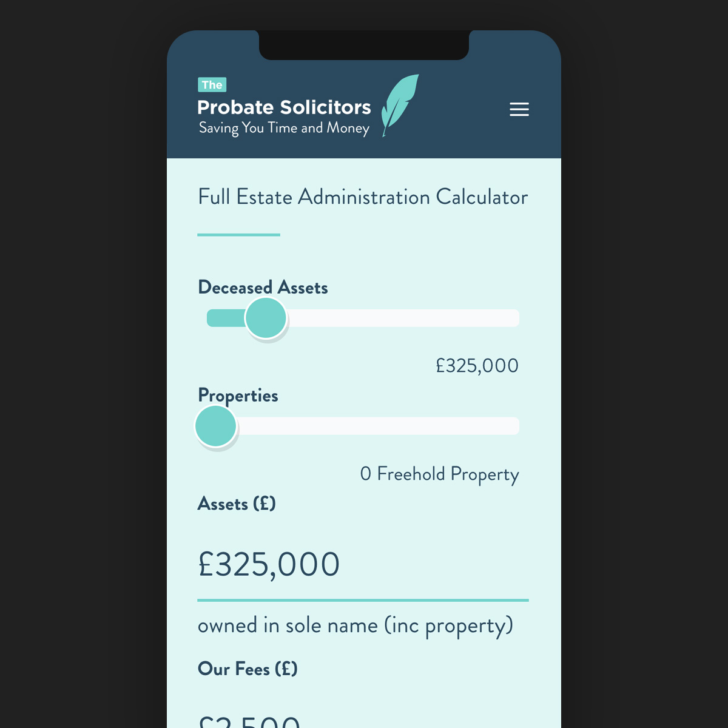Click the Deceased Assets slider handle

[266, 318]
